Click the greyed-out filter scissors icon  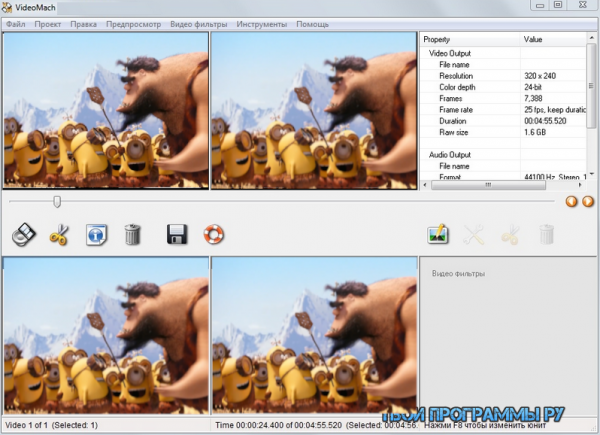[510, 235]
